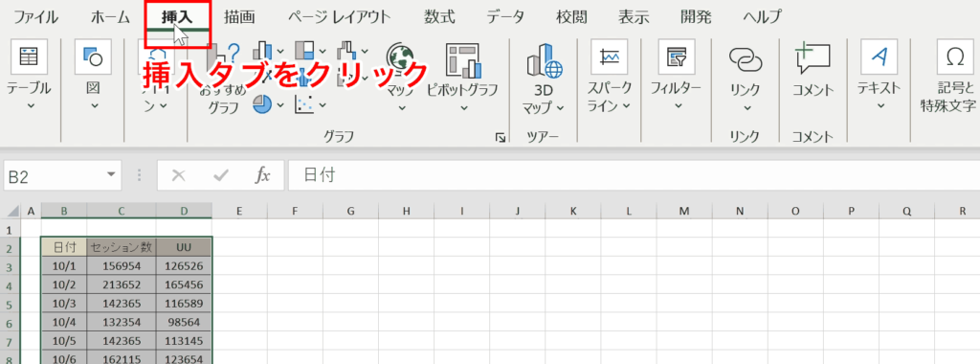Open the テーブル table icon
The image size is (980, 364).
29,57
